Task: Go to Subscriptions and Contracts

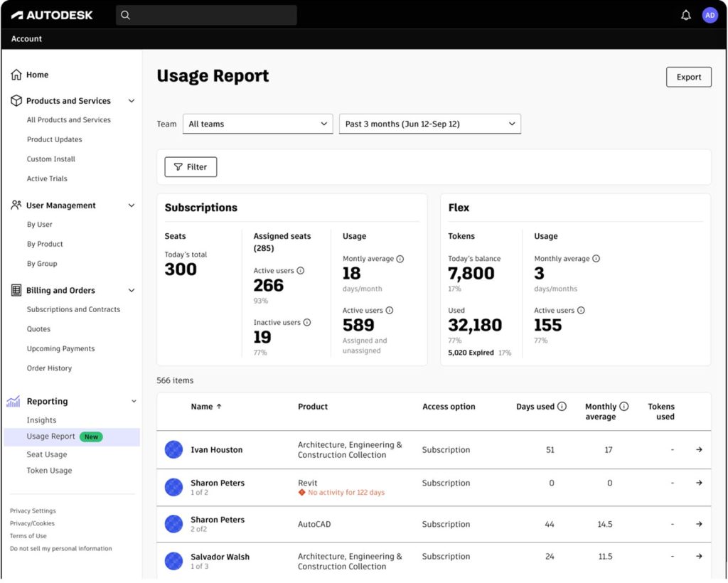Action: tap(73, 309)
